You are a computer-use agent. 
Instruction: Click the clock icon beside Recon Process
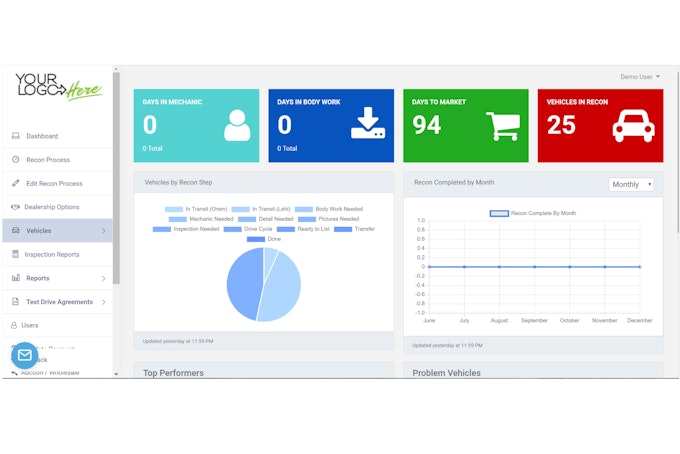[16, 160]
